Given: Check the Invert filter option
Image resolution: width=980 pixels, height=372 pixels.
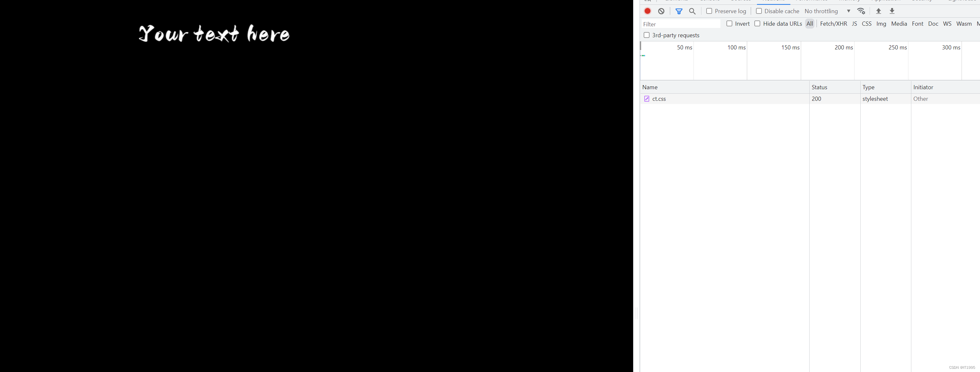Looking at the screenshot, I should pyautogui.click(x=729, y=23).
